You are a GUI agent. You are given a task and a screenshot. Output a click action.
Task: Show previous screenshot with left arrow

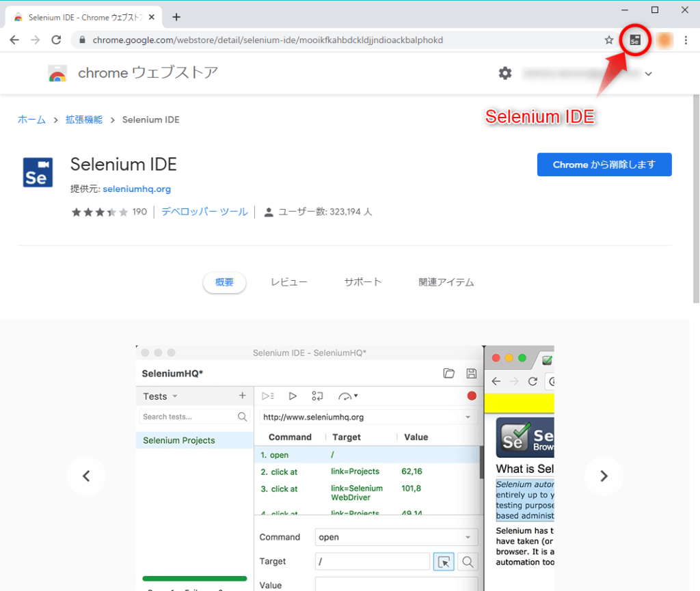pos(86,476)
